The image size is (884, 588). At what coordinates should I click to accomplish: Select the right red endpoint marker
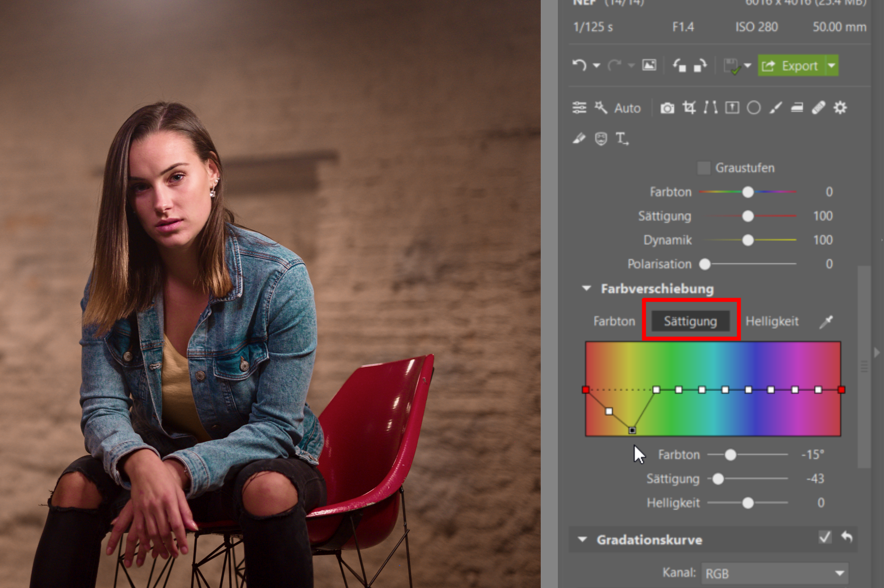click(842, 389)
